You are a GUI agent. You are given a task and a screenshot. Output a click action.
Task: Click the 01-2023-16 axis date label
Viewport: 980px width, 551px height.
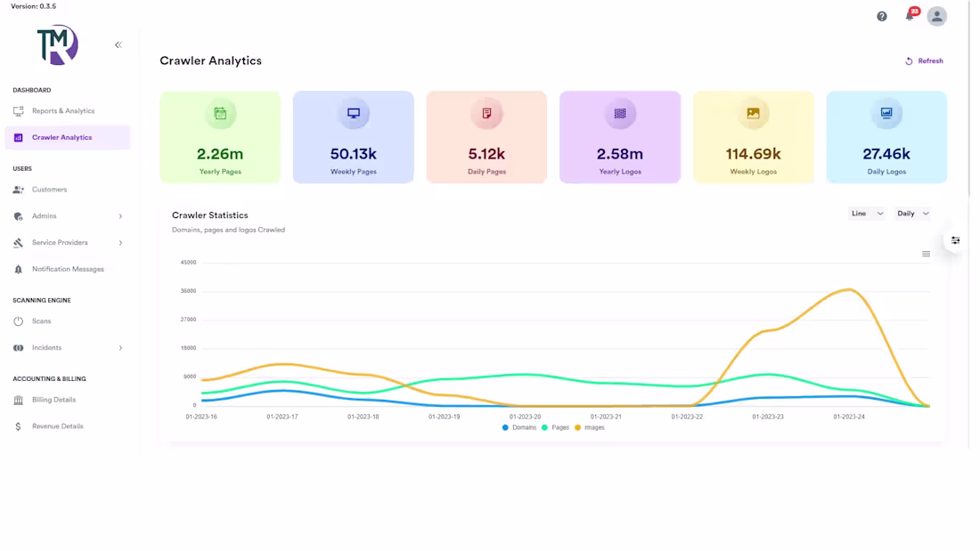(201, 417)
